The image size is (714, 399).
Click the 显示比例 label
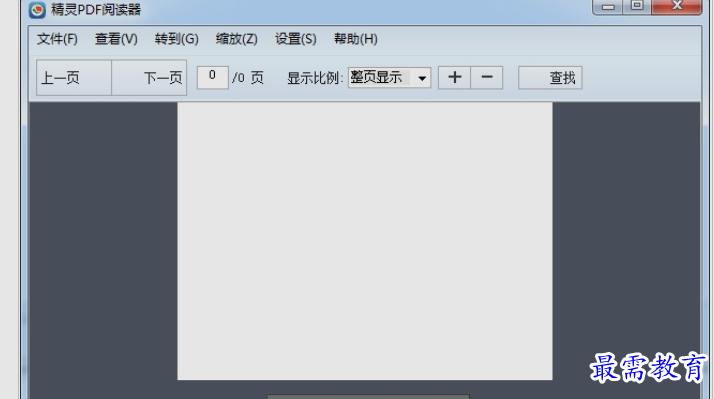tap(315, 78)
